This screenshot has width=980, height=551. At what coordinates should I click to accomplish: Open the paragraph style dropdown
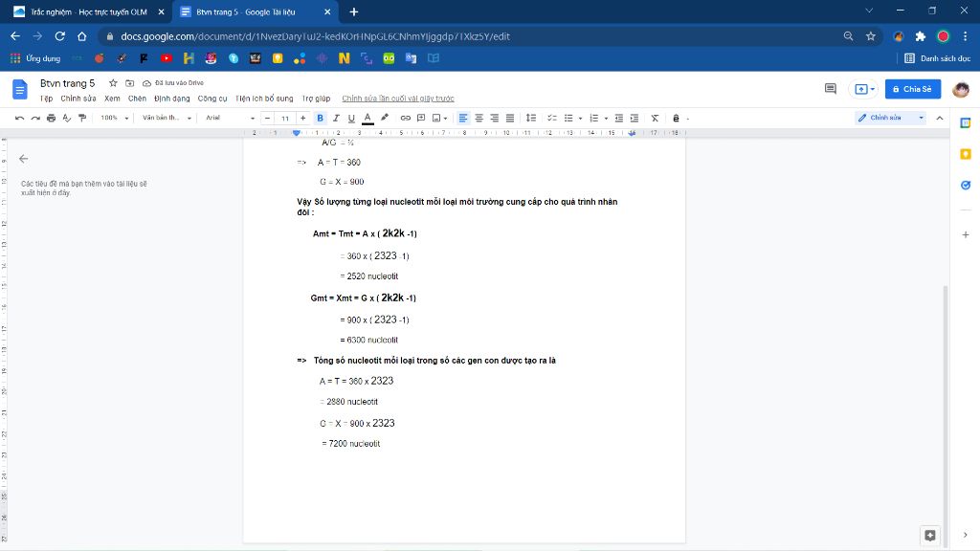click(167, 118)
